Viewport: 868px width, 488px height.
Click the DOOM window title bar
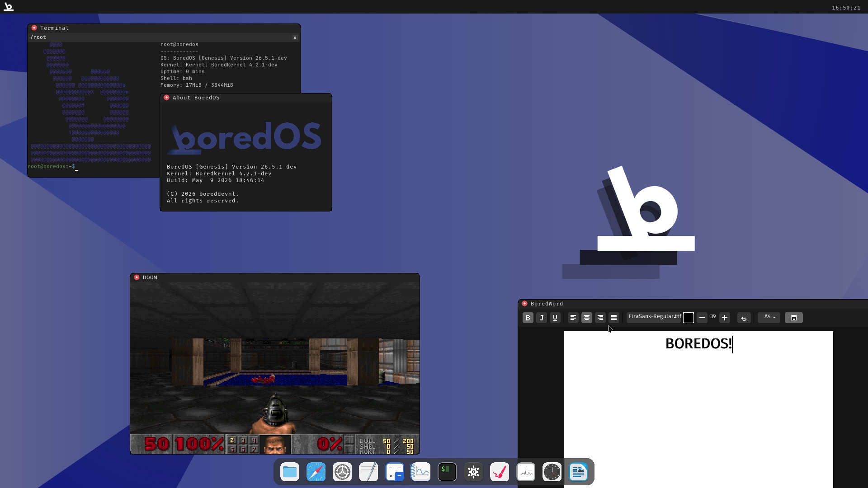[x=275, y=277]
